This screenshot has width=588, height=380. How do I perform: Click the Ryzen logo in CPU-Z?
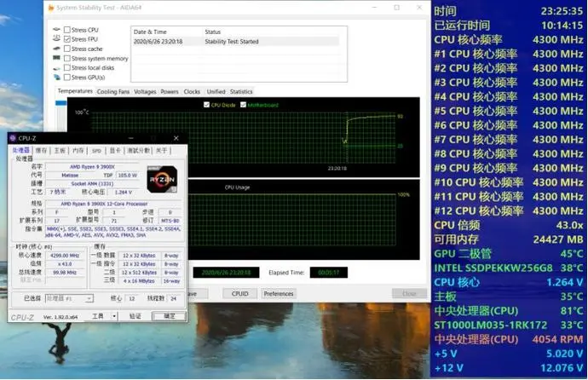[162, 179]
